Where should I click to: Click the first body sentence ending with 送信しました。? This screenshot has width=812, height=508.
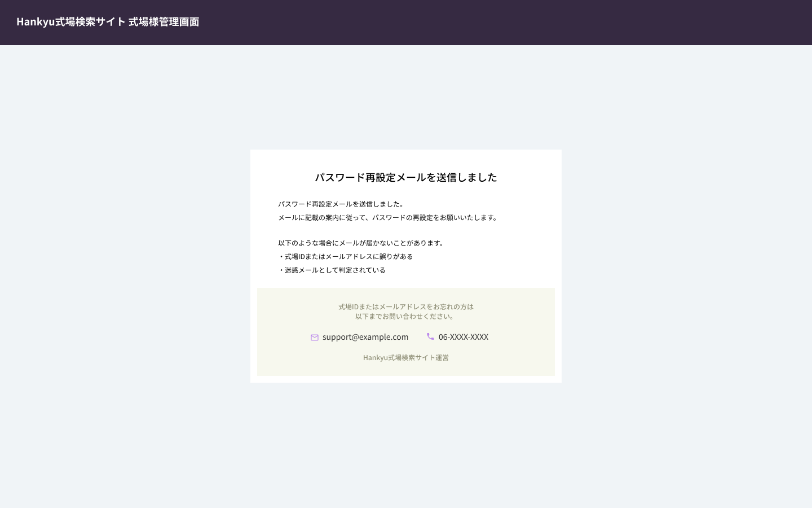click(341, 204)
